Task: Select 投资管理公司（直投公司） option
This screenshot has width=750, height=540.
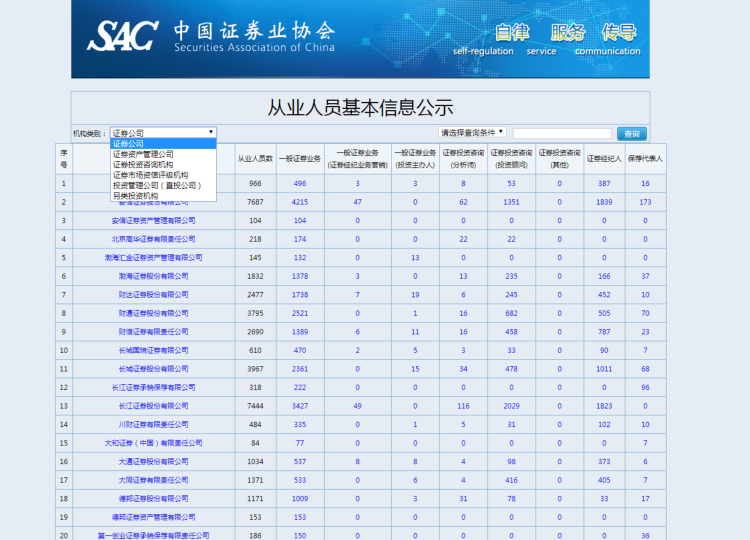Action: [156, 185]
